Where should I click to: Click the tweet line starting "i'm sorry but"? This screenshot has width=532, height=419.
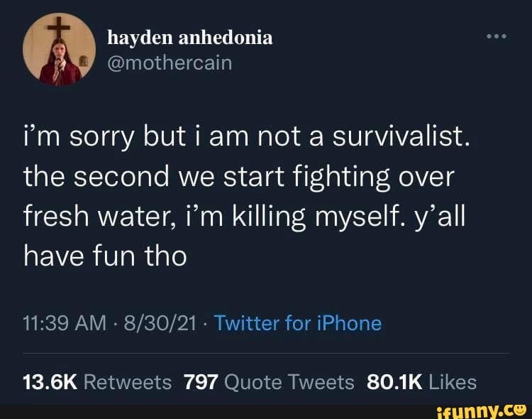[248, 137]
